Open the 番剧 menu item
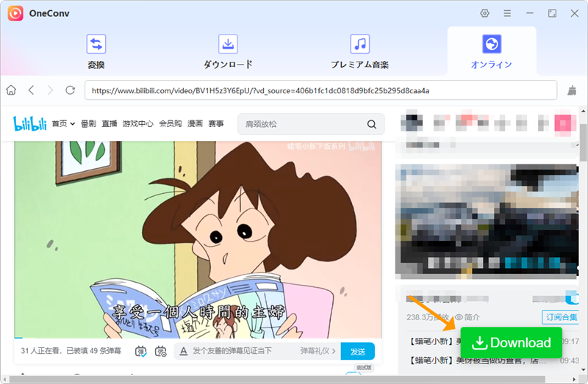Image resolution: width=588 pixels, height=384 pixels. [88, 123]
